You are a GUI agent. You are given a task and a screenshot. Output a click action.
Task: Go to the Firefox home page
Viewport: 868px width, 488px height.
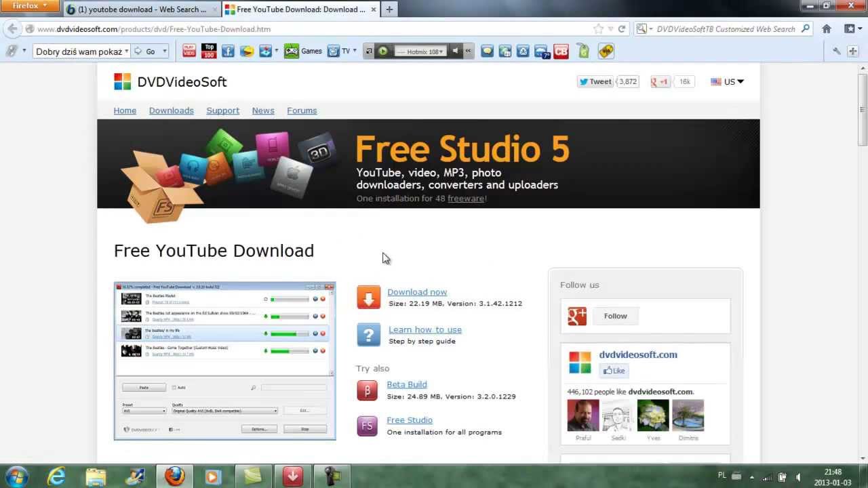pyautogui.click(x=827, y=29)
